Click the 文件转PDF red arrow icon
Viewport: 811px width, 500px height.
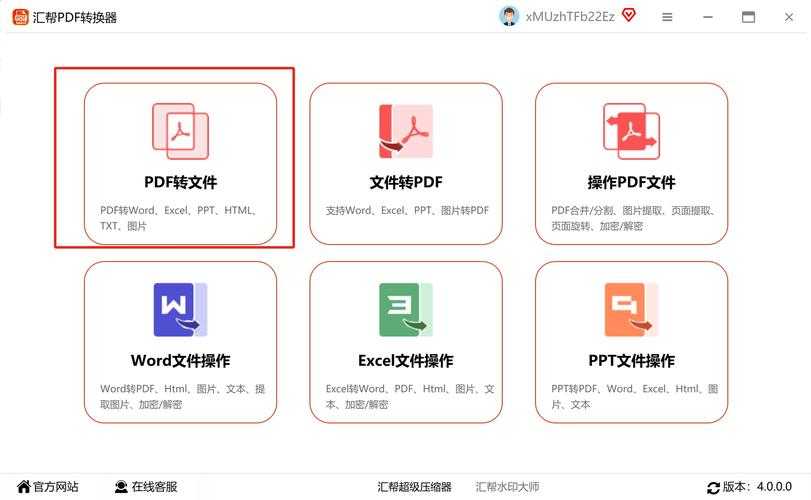coord(406,131)
